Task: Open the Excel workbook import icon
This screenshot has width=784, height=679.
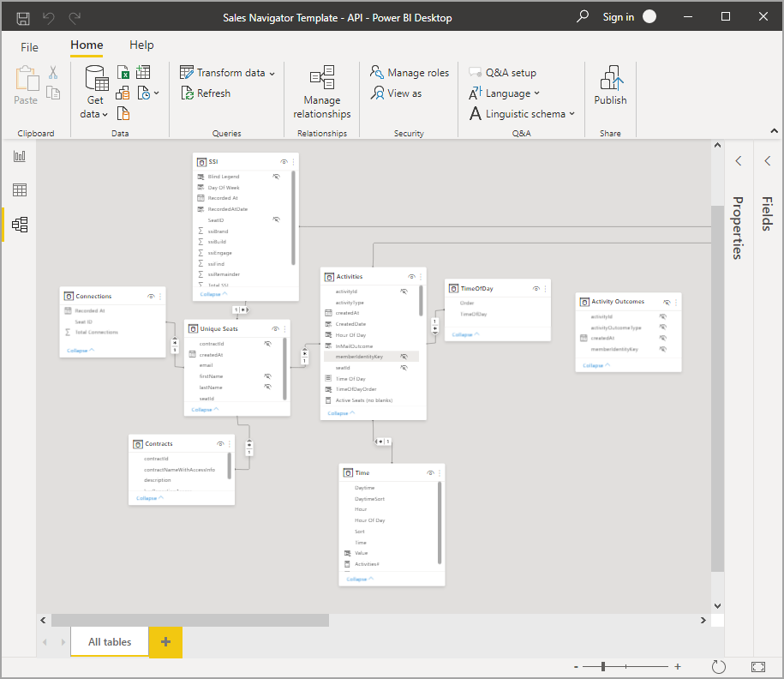Action: [123, 72]
